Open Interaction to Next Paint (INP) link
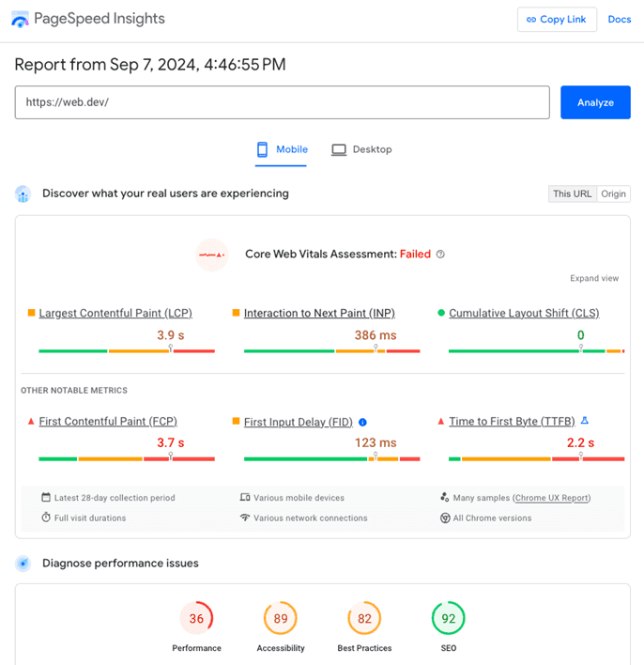This screenshot has height=665, width=644. 319,313
